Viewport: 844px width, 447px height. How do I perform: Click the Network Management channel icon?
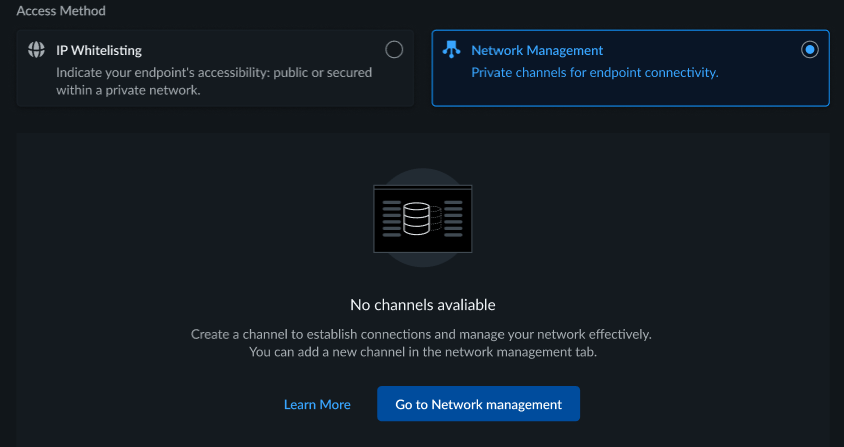[451, 50]
